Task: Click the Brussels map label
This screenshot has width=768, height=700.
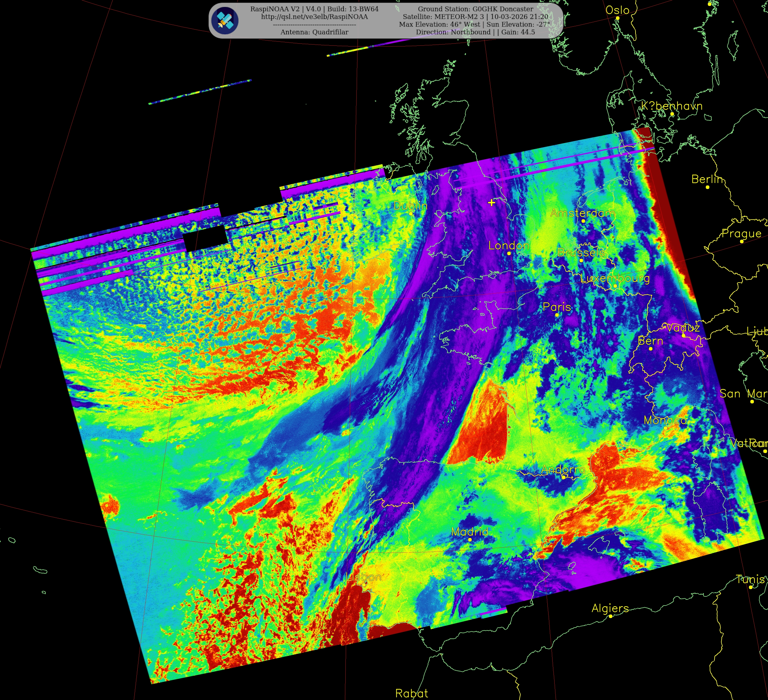Action: tap(581, 252)
